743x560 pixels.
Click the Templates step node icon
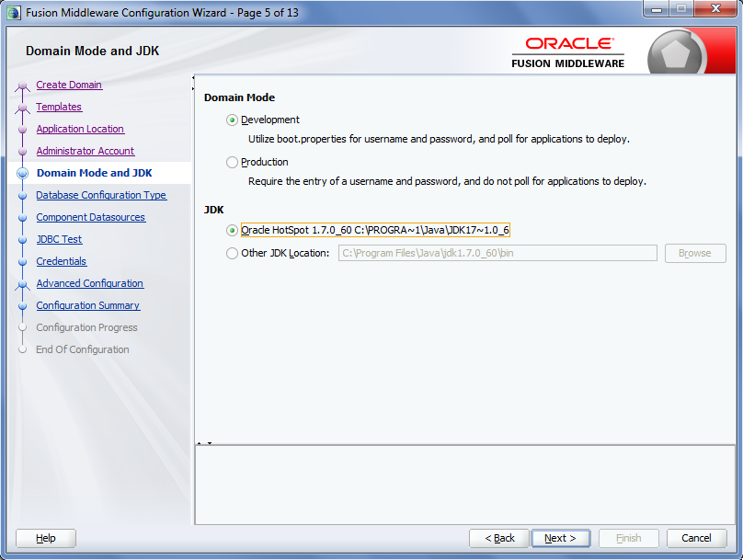pos(22,108)
